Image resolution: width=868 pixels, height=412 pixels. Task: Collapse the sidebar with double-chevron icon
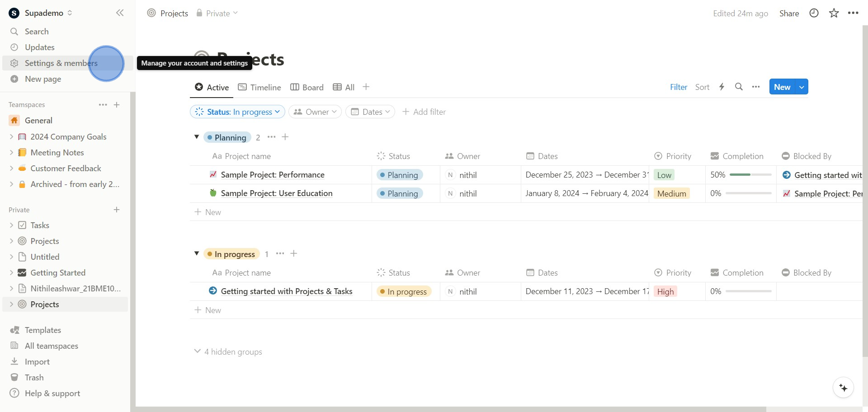click(x=120, y=13)
